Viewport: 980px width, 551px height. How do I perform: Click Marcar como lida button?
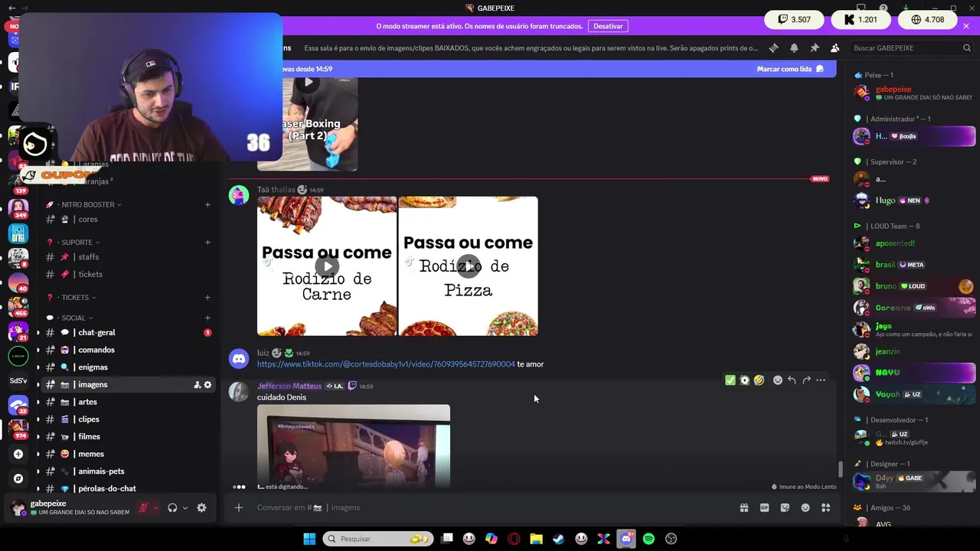[x=790, y=69]
